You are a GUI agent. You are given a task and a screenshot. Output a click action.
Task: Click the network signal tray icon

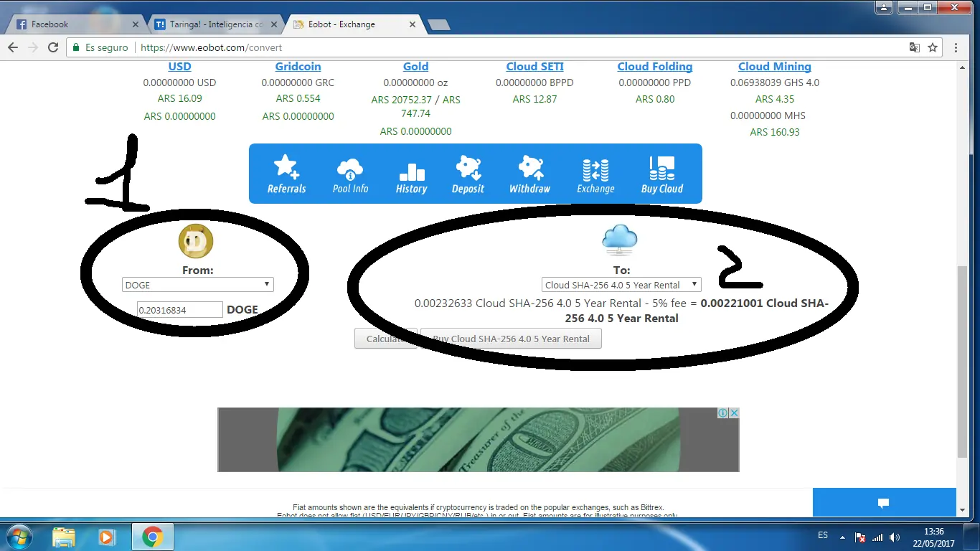pos(877,537)
